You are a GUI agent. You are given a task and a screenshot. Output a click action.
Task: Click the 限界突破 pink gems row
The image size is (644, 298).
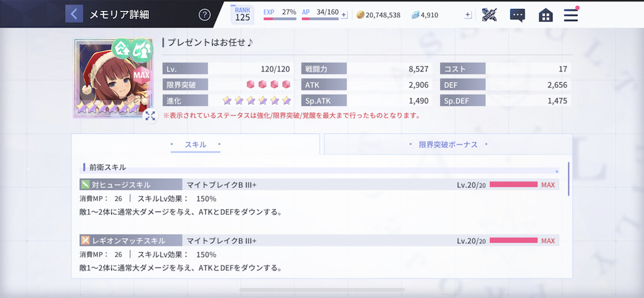pos(268,85)
